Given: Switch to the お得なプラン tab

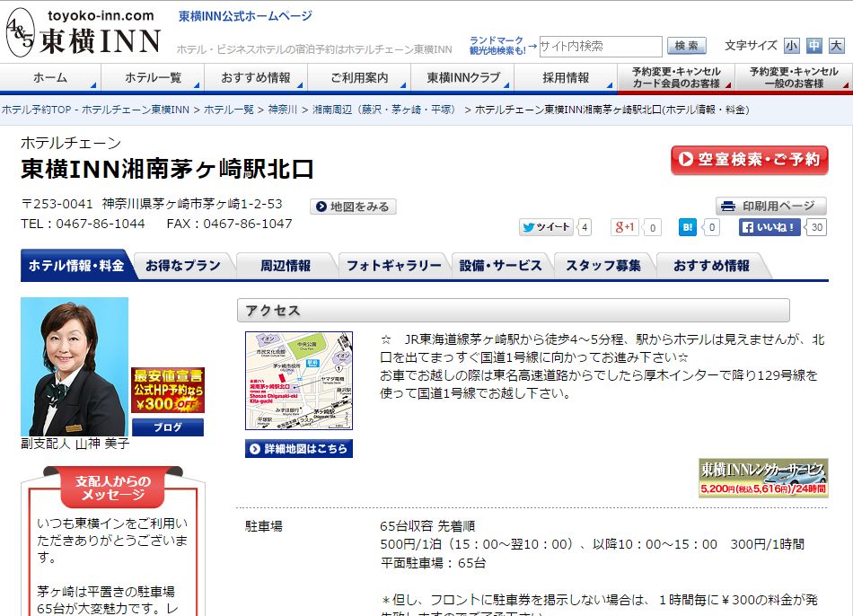Looking at the screenshot, I should [183, 266].
